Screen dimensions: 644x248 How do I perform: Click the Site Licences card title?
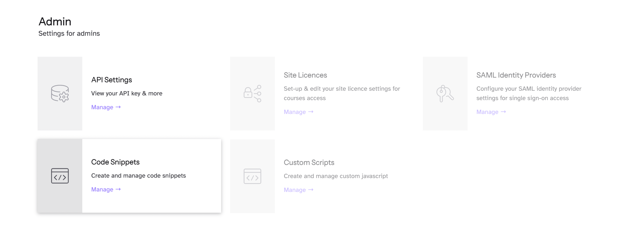coord(305,75)
